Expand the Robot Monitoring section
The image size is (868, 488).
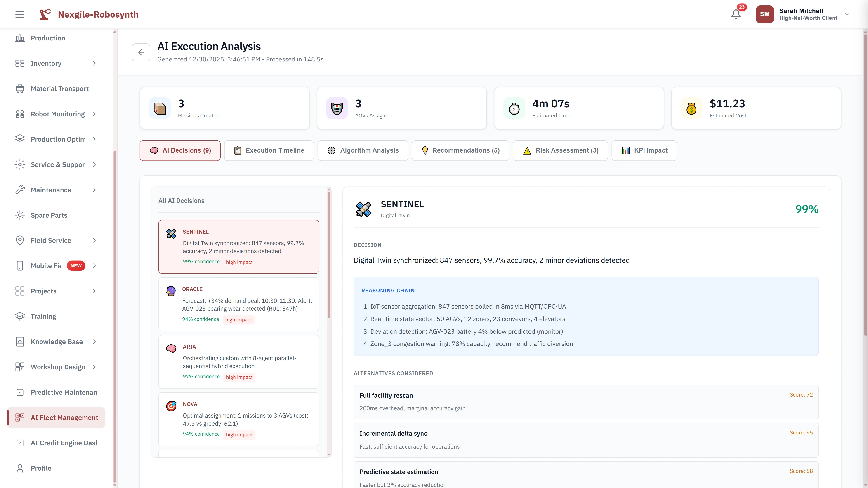[94, 114]
